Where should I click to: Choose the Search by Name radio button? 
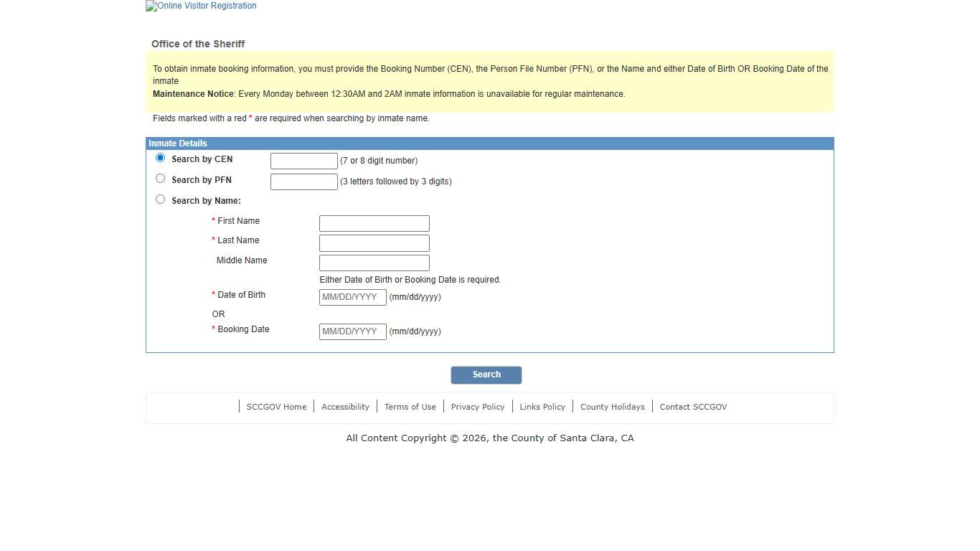[x=160, y=199]
